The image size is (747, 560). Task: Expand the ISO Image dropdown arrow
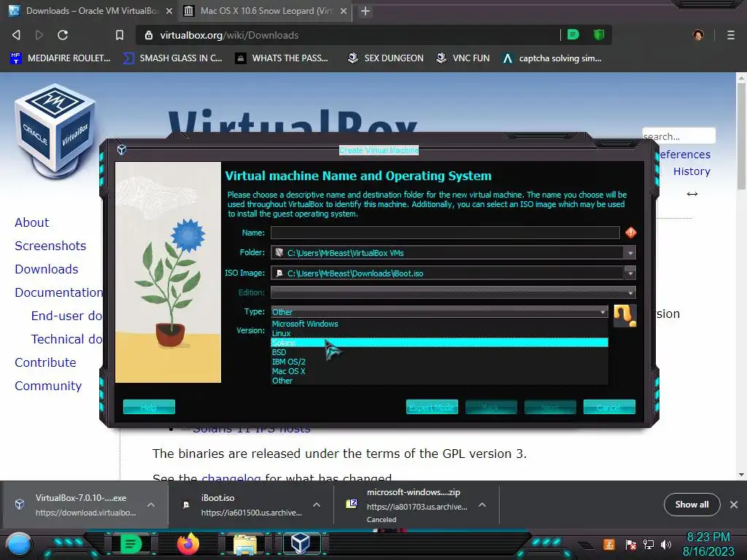(x=630, y=273)
